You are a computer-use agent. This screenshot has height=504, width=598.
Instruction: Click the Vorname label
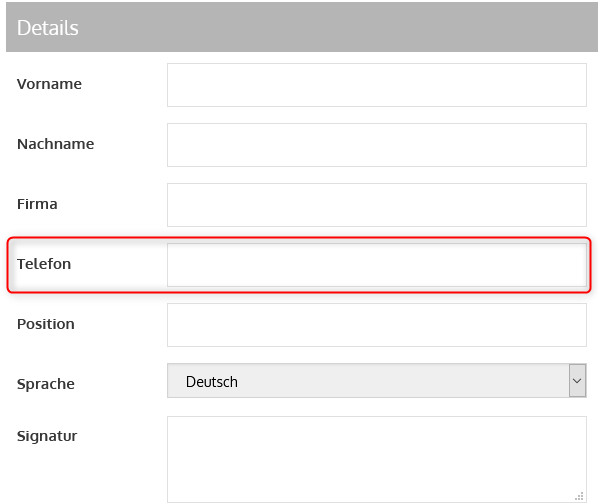point(49,84)
